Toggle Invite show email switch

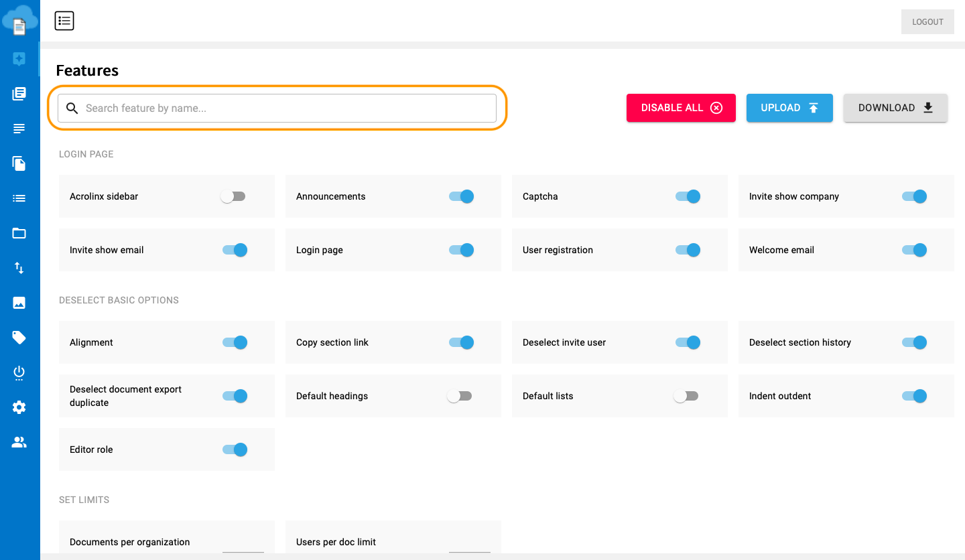coord(235,250)
